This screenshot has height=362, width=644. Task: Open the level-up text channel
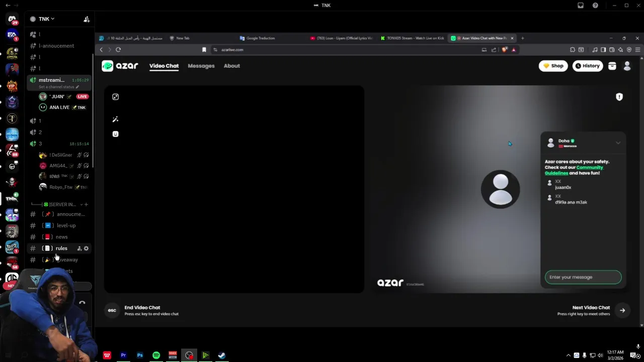(x=59, y=226)
